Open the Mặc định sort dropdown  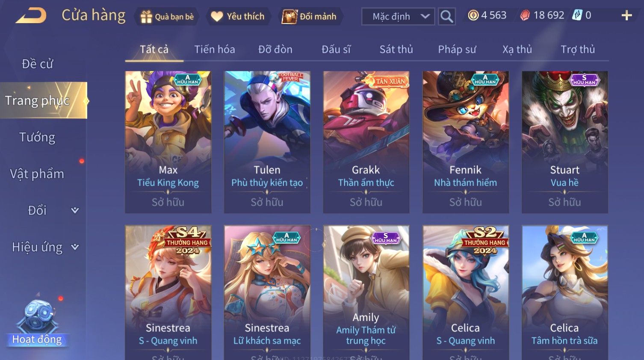pyautogui.click(x=398, y=17)
